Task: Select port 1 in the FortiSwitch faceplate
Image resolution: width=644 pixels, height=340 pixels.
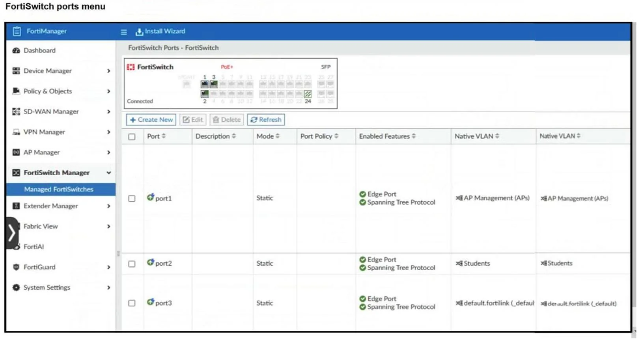Action: click(x=204, y=84)
